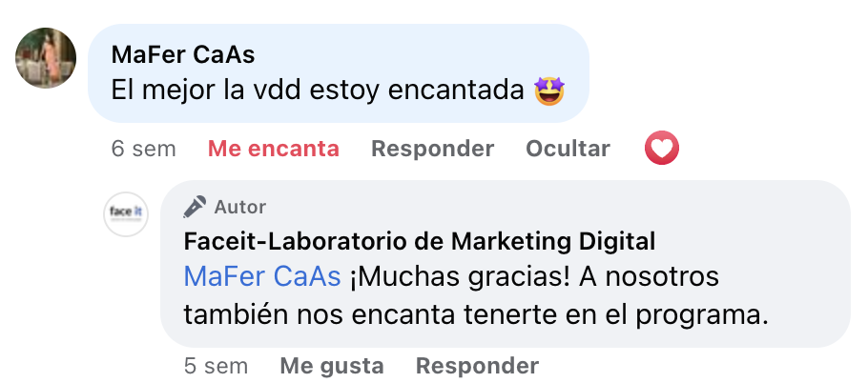The image size is (868, 383).
Task: Open the 5 sem reply timestamp
Action: pos(216,366)
